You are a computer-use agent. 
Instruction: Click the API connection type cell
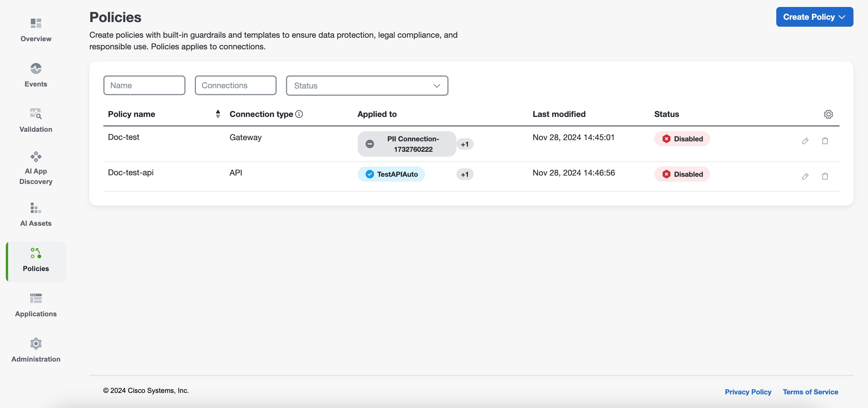click(235, 173)
